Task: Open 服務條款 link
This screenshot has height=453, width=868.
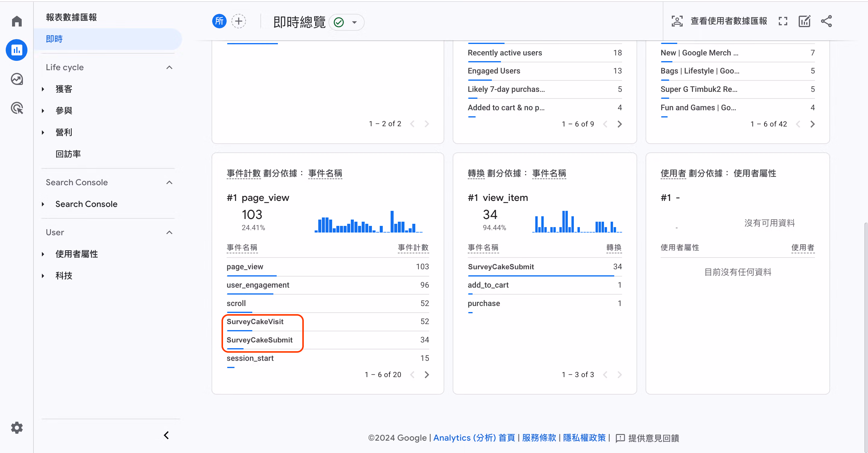Action: (x=539, y=438)
